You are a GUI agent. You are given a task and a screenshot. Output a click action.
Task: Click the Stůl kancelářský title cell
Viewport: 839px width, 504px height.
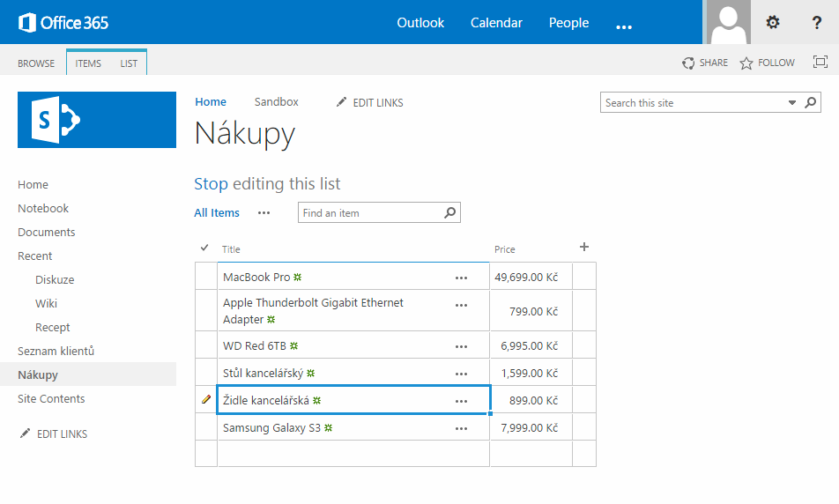coord(353,373)
